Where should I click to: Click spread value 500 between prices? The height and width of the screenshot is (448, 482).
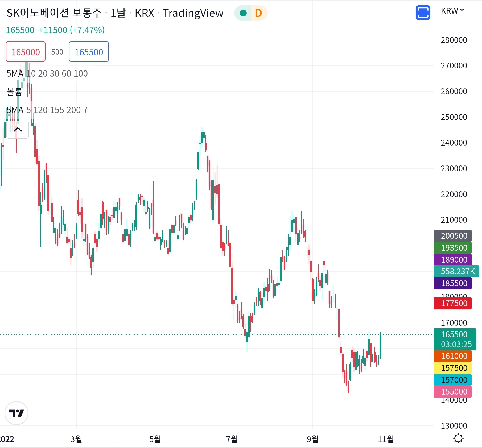tap(57, 52)
